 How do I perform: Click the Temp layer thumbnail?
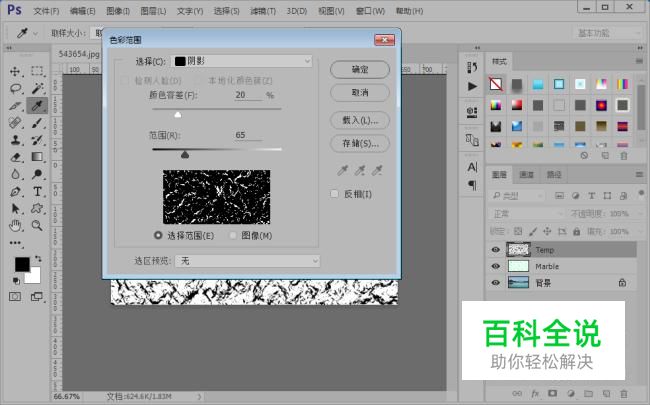tap(519, 250)
